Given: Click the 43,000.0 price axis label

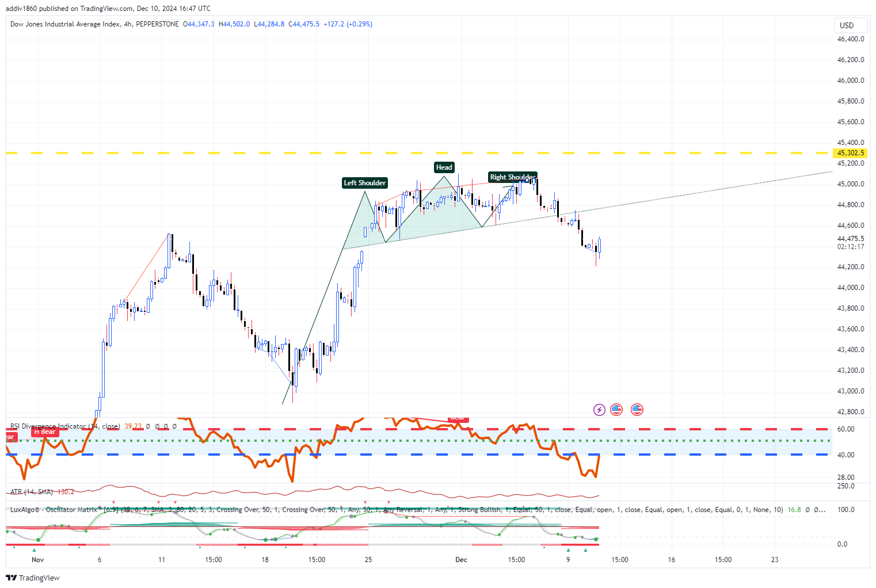Looking at the screenshot, I should (x=851, y=391).
